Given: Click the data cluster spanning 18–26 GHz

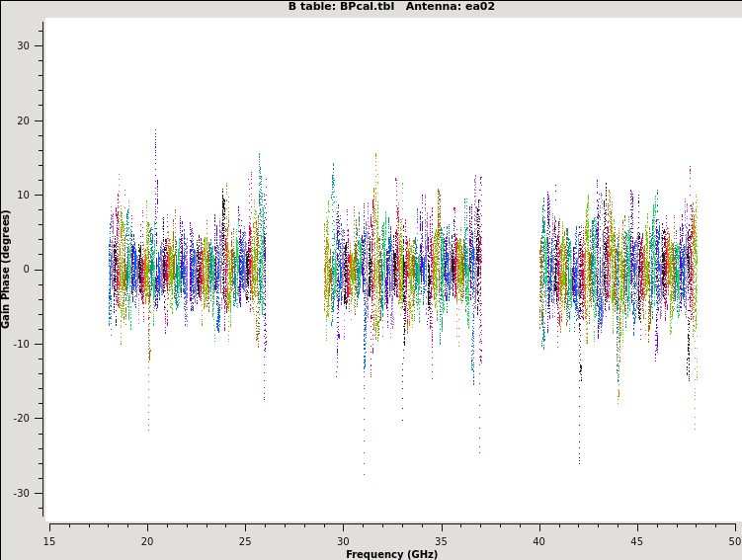Looking at the screenshot, I should pyautogui.click(x=187, y=269).
